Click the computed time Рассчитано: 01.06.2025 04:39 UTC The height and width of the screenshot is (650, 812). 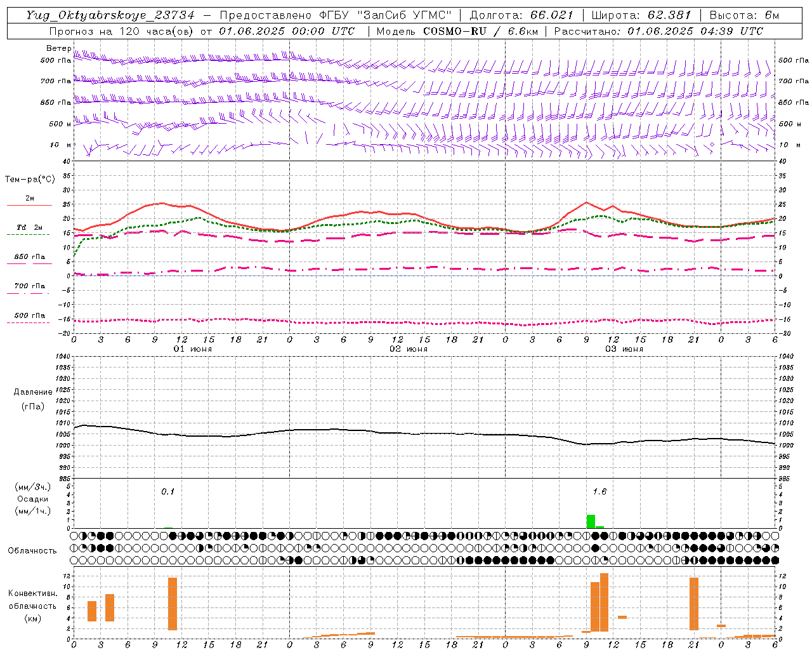point(658,31)
